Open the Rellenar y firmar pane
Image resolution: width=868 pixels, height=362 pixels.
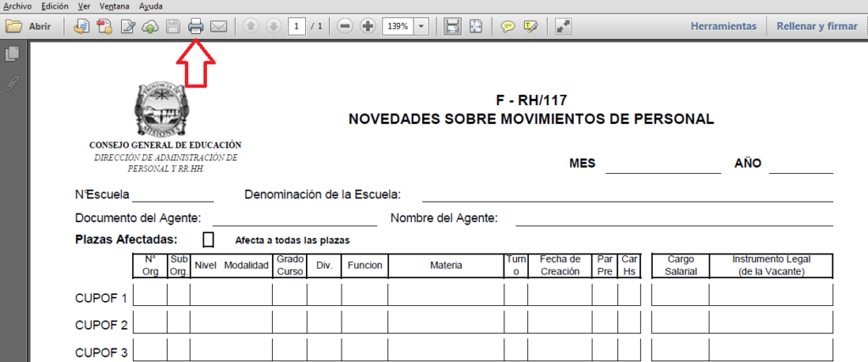[x=817, y=26]
